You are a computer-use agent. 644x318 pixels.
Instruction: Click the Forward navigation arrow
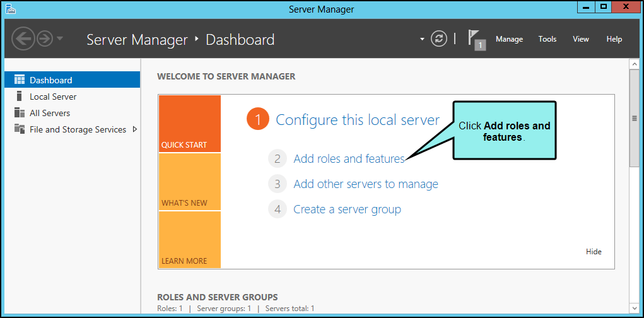tap(45, 39)
